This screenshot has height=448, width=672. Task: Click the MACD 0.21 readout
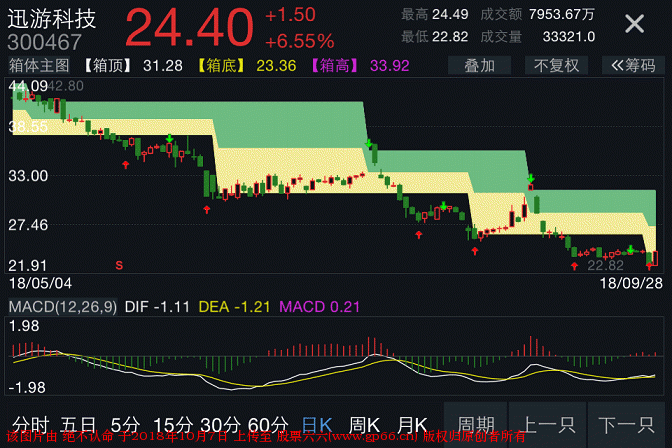click(x=319, y=307)
